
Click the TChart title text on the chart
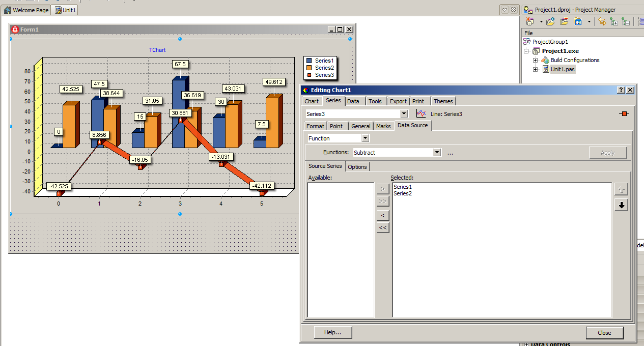[157, 50]
